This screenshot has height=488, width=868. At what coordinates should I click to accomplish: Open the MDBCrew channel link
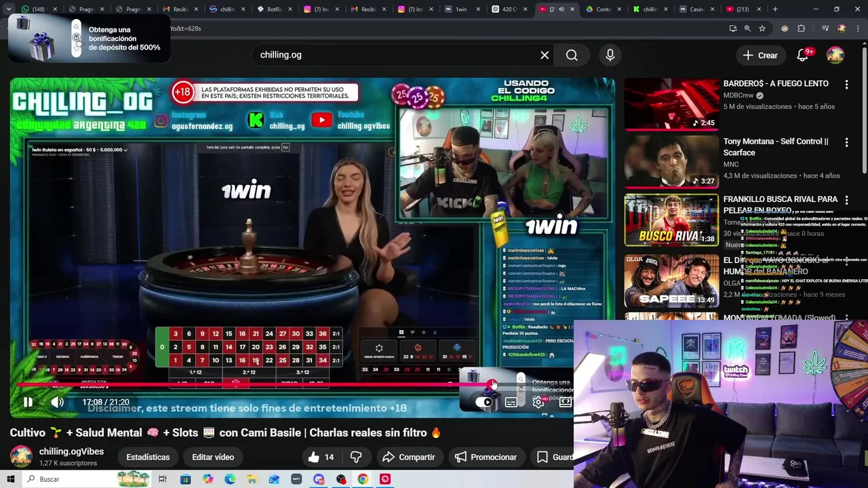(738, 96)
